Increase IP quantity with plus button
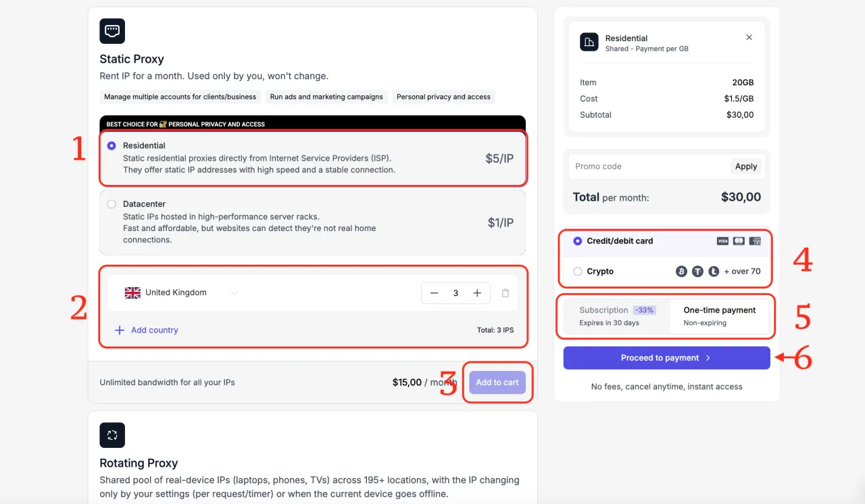This screenshot has width=865, height=504. coord(477,293)
